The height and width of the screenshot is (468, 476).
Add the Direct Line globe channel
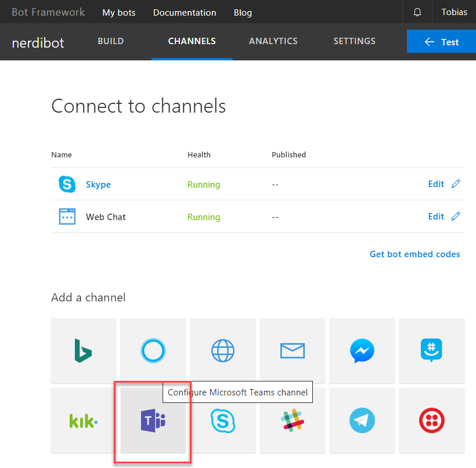(223, 351)
